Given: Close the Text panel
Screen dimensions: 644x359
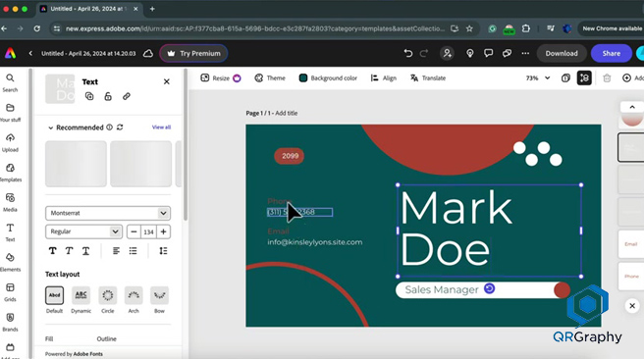Looking at the screenshot, I should [x=166, y=81].
